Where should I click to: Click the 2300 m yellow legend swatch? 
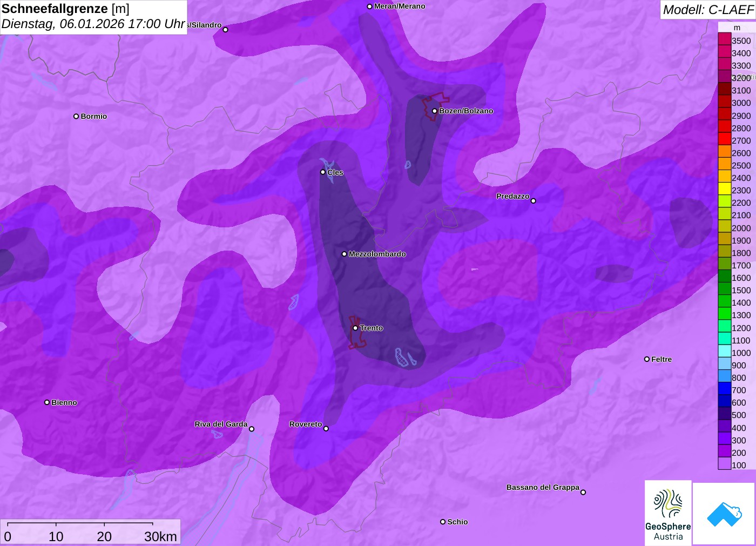[x=725, y=188]
